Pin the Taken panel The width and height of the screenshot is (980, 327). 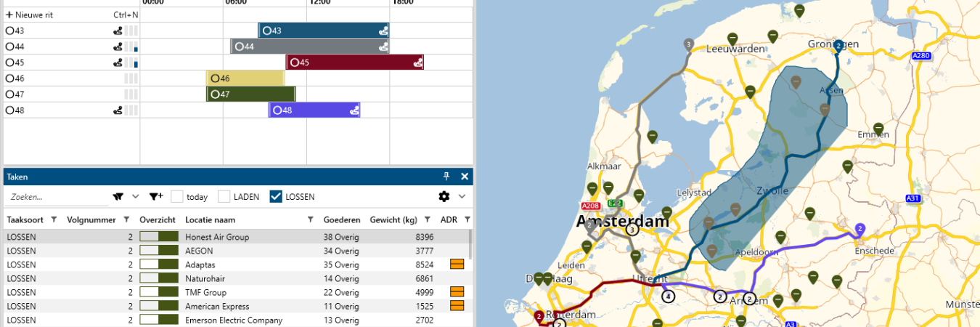click(x=447, y=177)
